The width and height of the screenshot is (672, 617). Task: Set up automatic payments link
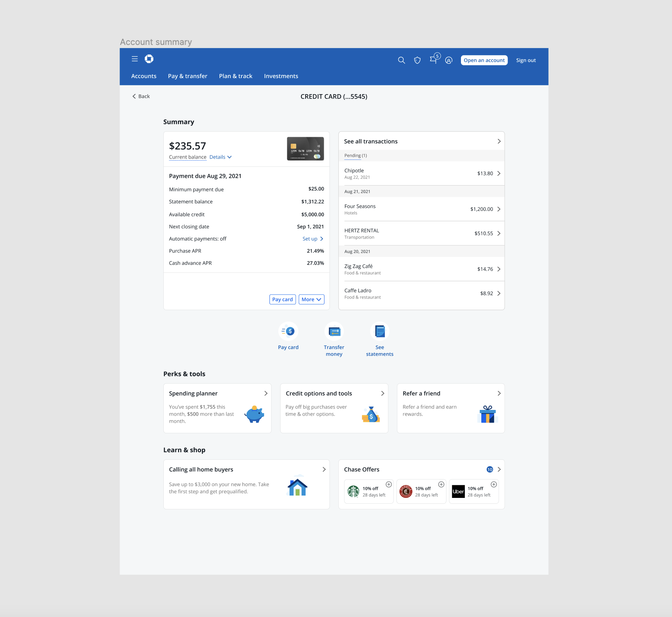(x=313, y=239)
